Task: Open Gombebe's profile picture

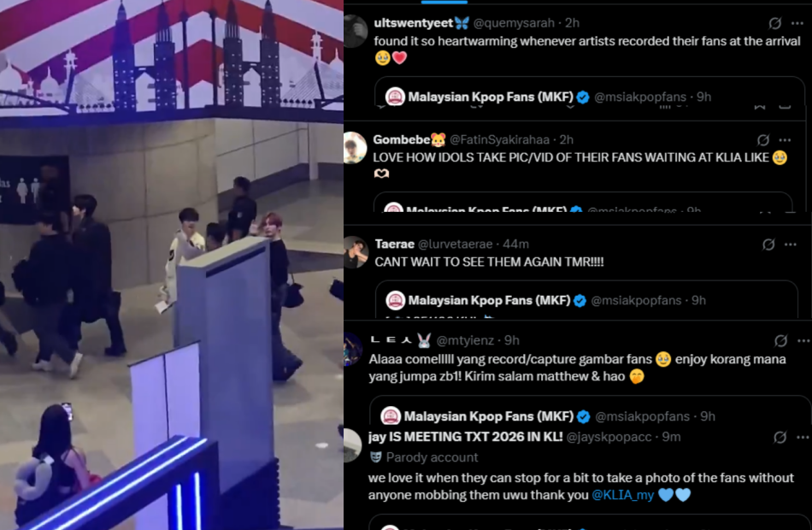Action: click(x=356, y=148)
